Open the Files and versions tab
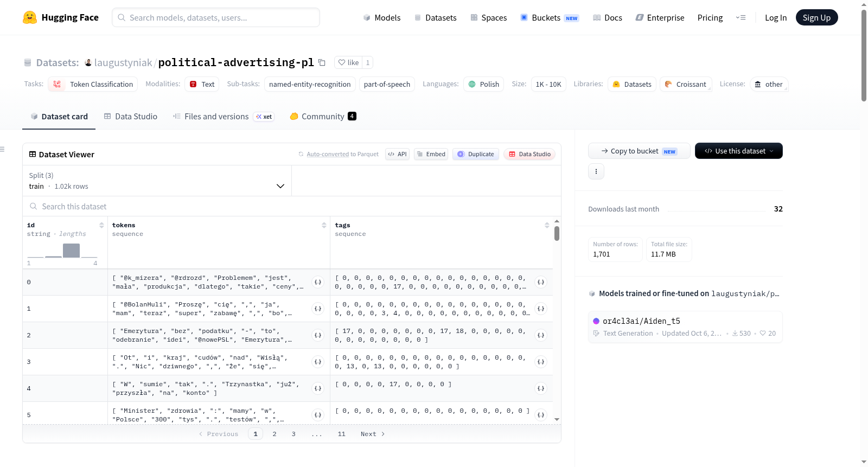The width and height of the screenshot is (868, 467). point(224,117)
